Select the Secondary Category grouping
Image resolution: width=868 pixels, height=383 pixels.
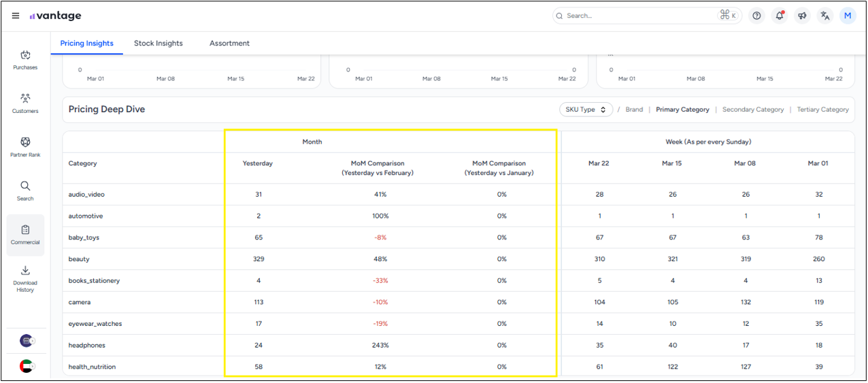coord(752,110)
